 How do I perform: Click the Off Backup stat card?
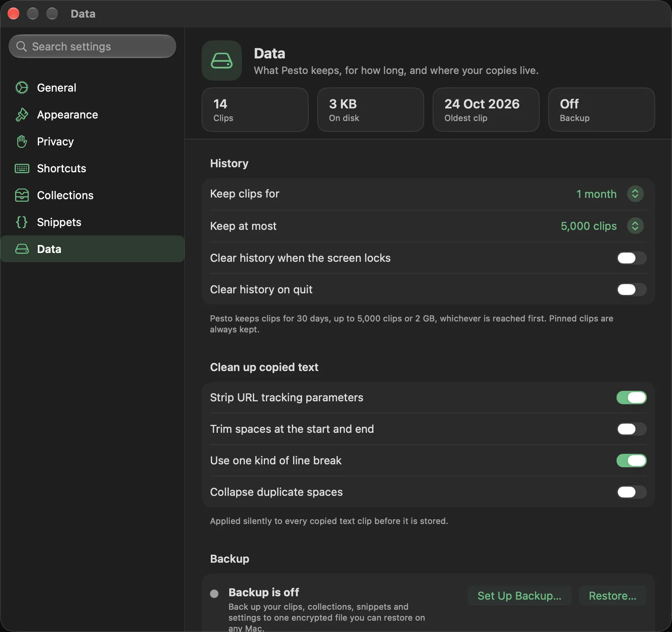coord(601,110)
